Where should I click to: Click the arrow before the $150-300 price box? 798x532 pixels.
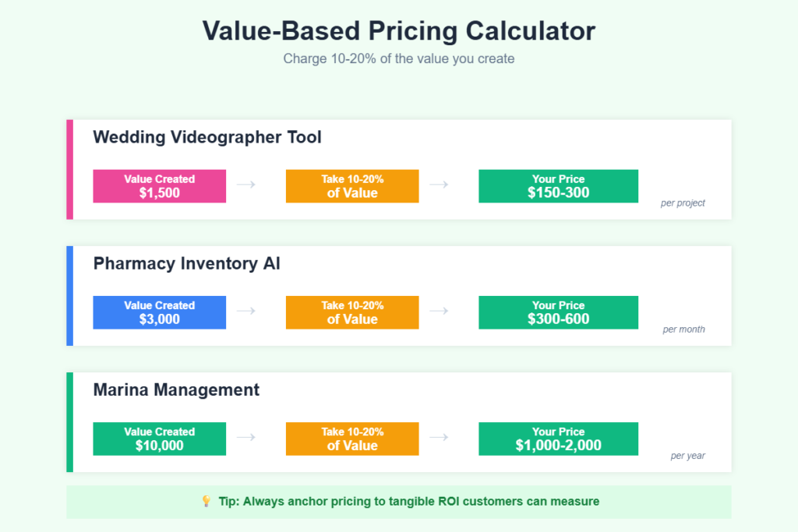pyautogui.click(x=439, y=185)
